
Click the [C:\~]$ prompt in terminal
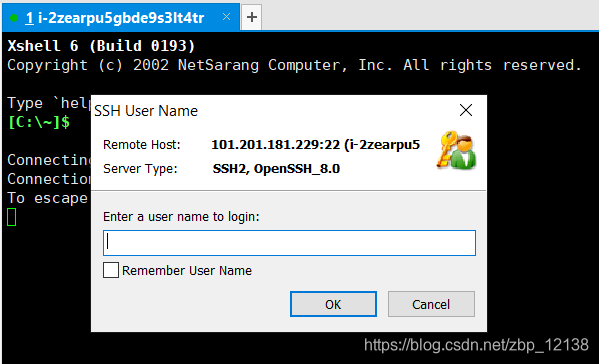(39, 123)
